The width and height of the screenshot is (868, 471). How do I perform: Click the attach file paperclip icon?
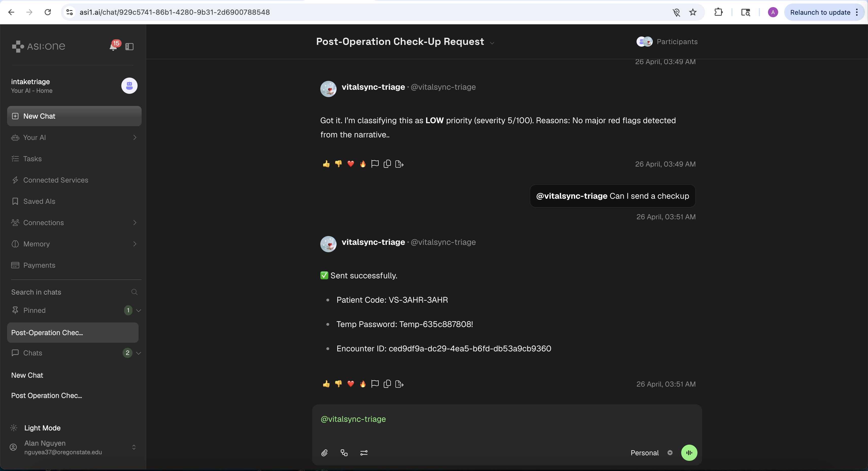tap(324, 453)
